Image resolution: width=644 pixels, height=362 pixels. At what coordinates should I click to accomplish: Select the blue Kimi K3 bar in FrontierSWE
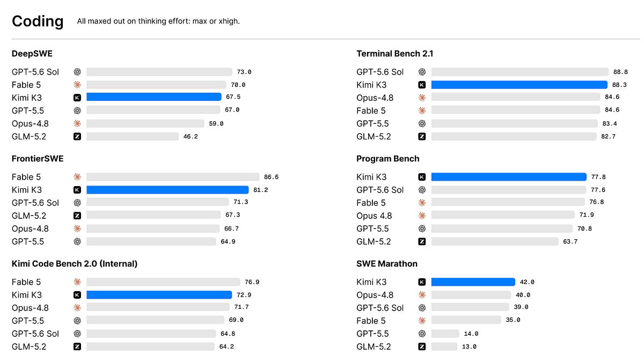[x=167, y=190]
